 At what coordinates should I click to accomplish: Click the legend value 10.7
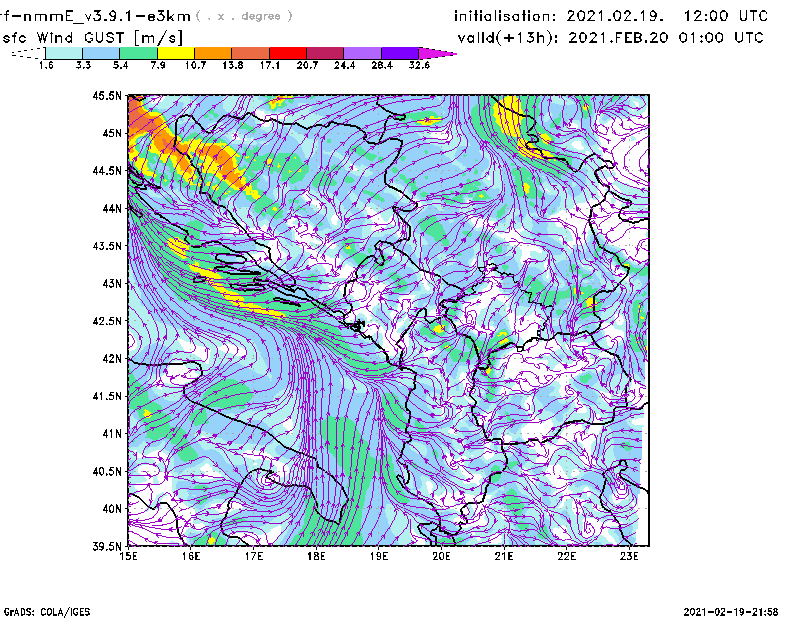195,65
